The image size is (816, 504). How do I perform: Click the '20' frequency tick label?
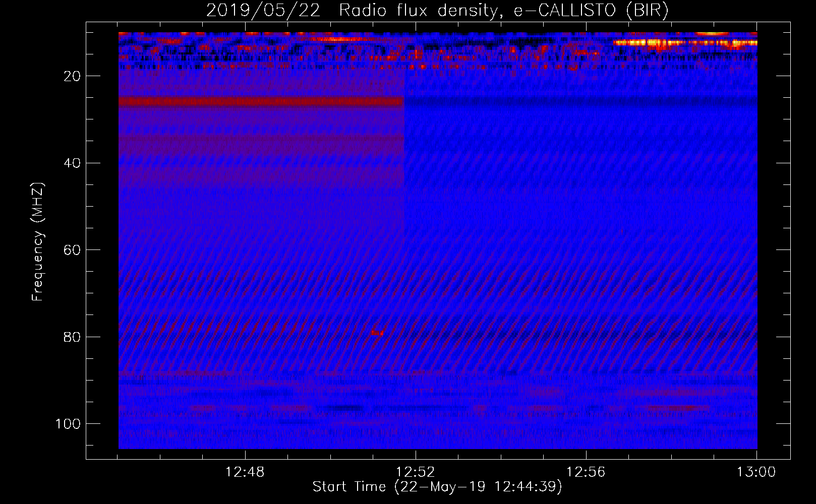72,76
